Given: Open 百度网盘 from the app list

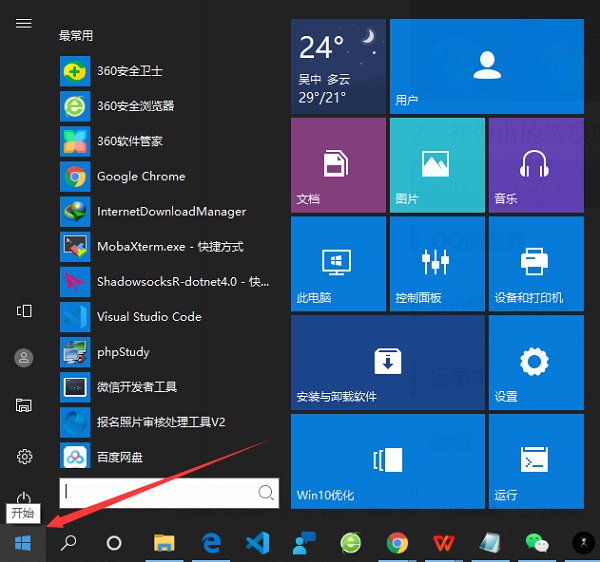Looking at the screenshot, I should [119, 457].
